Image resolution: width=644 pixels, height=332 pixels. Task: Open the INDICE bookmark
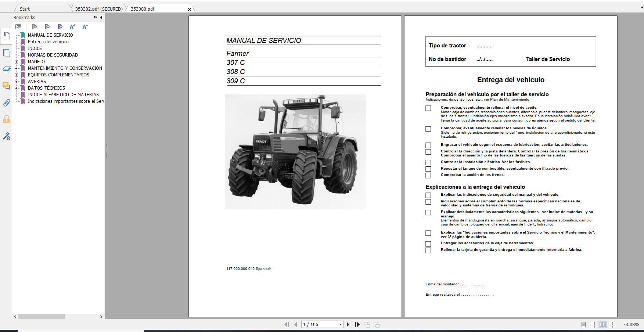[x=35, y=48]
